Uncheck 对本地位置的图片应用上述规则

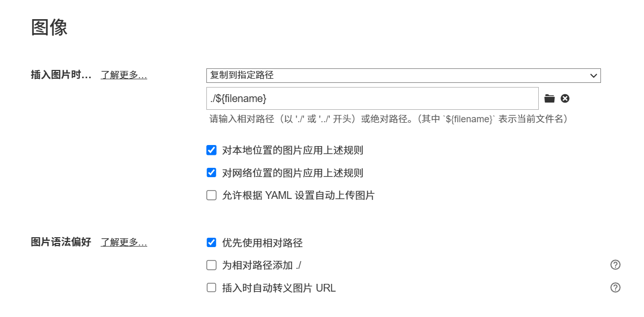pyautogui.click(x=212, y=151)
